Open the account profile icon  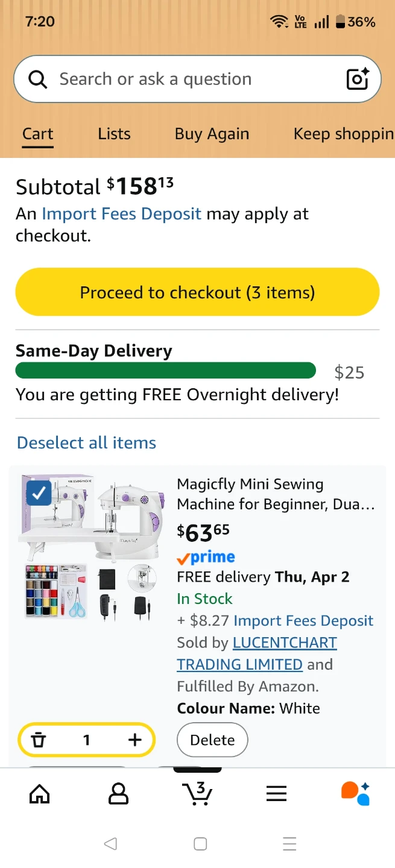[118, 794]
